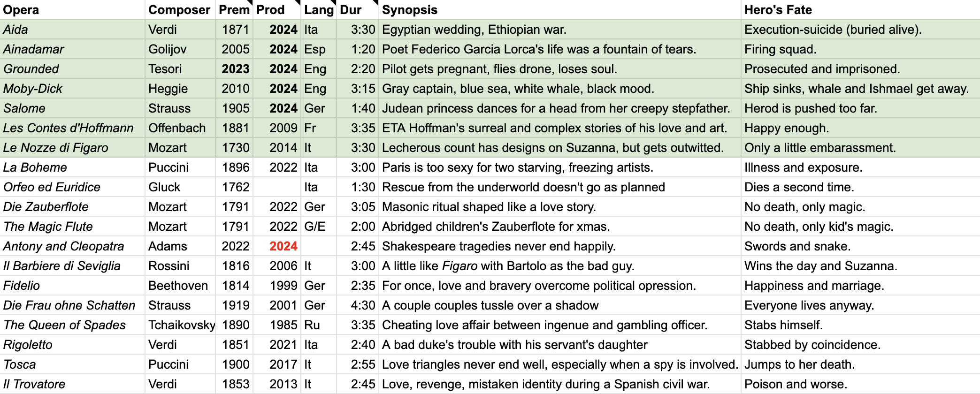The height and width of the screenshot is (394, 980).
Task: Select the 'Swords and snake.' cell
Action: tap(860, 246)
